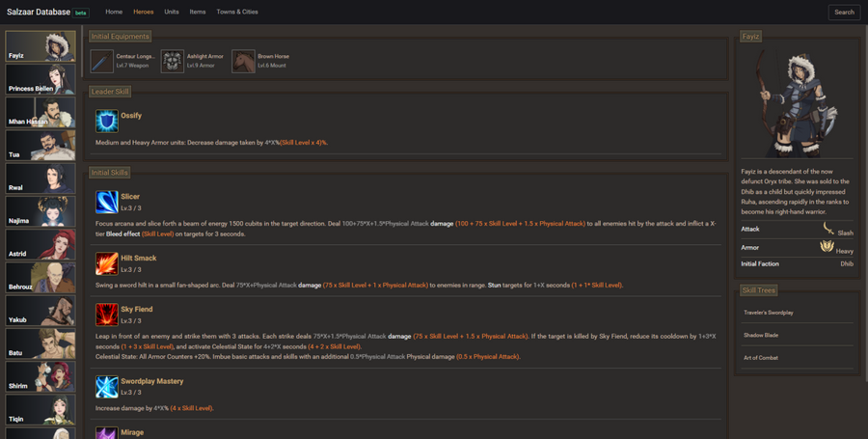Open the Shadow Blade skill tree

[x=761, y=335]
